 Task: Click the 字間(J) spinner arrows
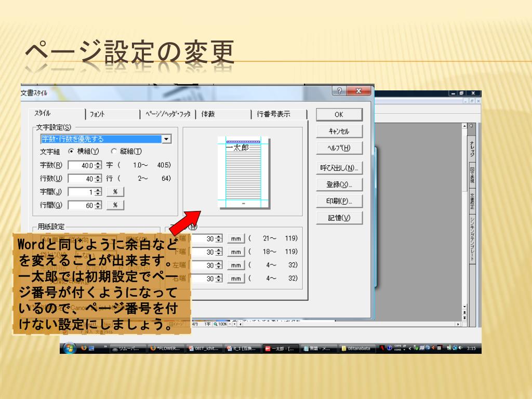(x=98, y=192)
